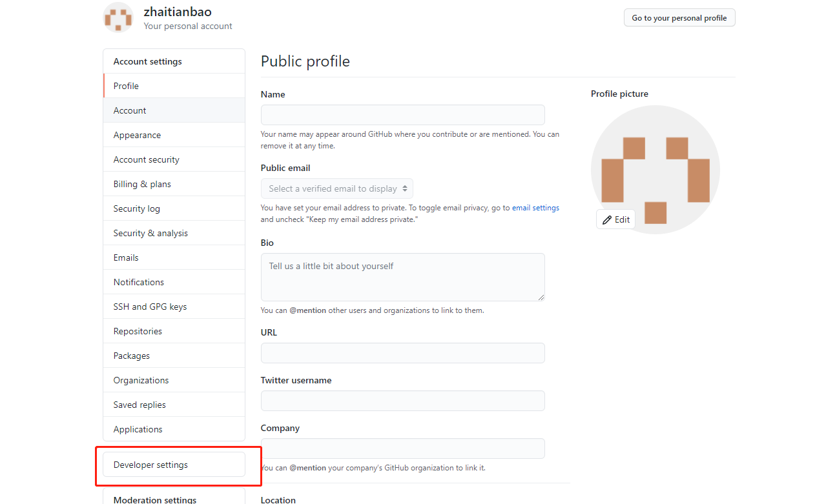Open Appearance settings
This screenshot has width=826, height=504.
click(x=137, y=134)
